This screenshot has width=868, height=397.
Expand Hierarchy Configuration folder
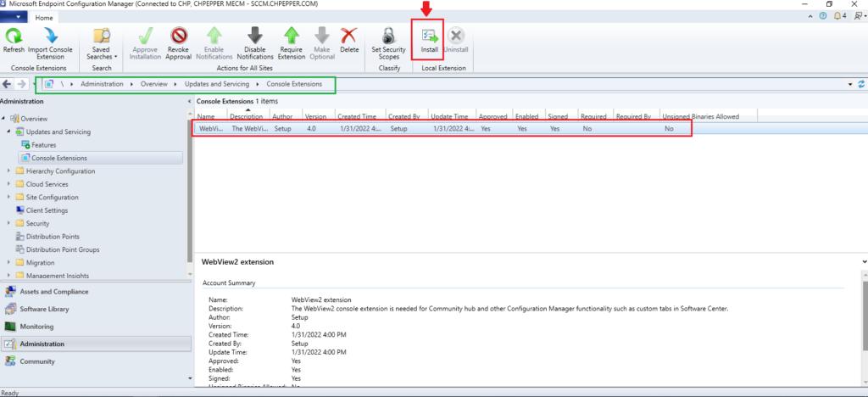click(x=8, y=171)
